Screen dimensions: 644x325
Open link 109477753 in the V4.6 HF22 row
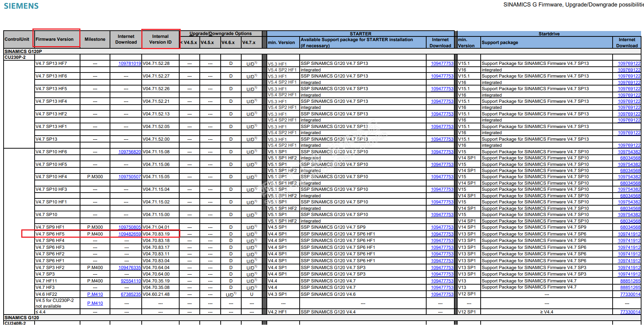[x=442, y=294]
